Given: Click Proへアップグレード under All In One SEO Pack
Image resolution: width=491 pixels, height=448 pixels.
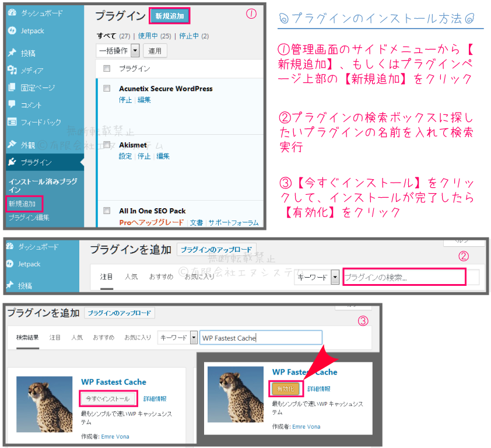Looking at the screenshot, I should click(151, 222).
